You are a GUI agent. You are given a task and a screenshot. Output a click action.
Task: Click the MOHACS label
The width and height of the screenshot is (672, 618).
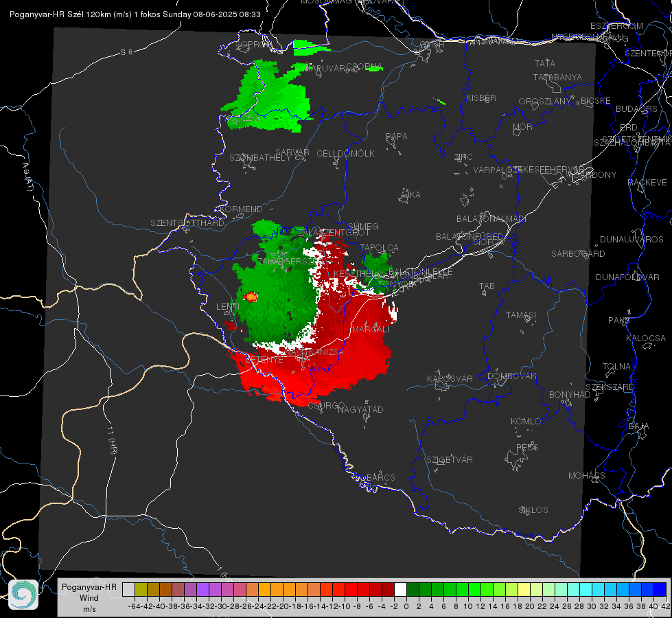click(587, 476)
